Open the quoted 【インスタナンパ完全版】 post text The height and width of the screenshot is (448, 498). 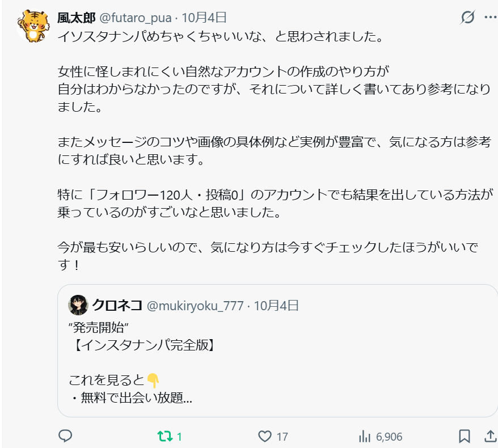point(145,344)
